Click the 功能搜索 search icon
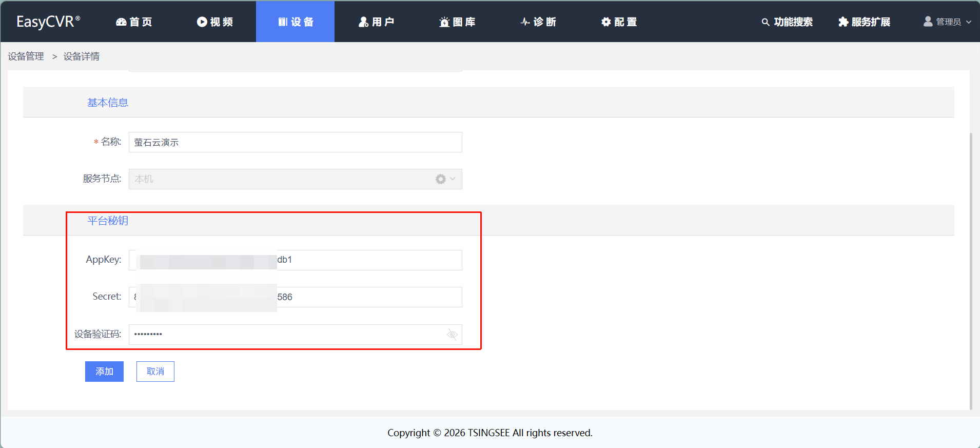 click(766, 22)
